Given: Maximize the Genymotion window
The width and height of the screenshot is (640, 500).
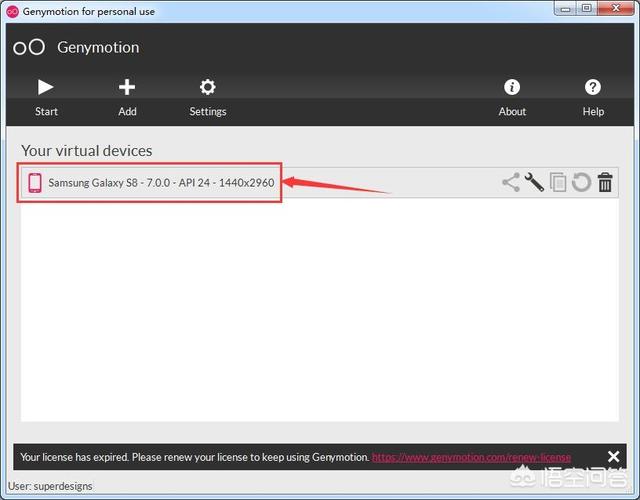Looking at the screenshot, I should (x=587, y=9).
